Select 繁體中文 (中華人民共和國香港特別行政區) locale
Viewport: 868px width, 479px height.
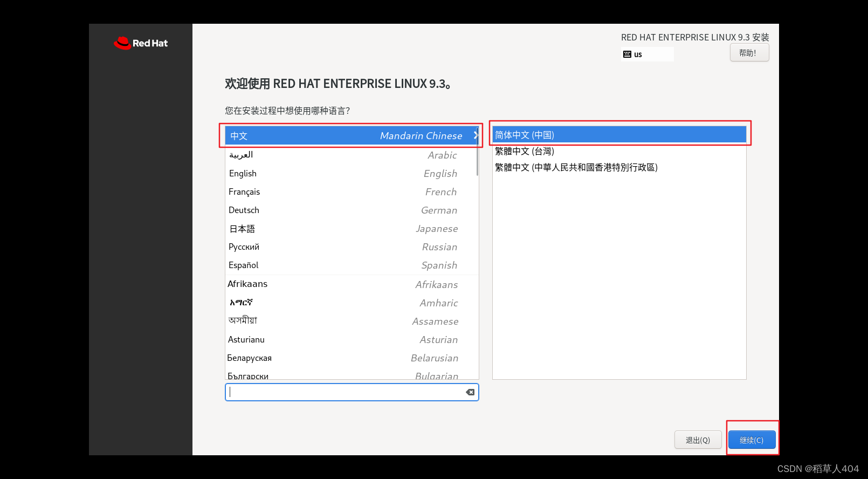click(x=619, y=167)
